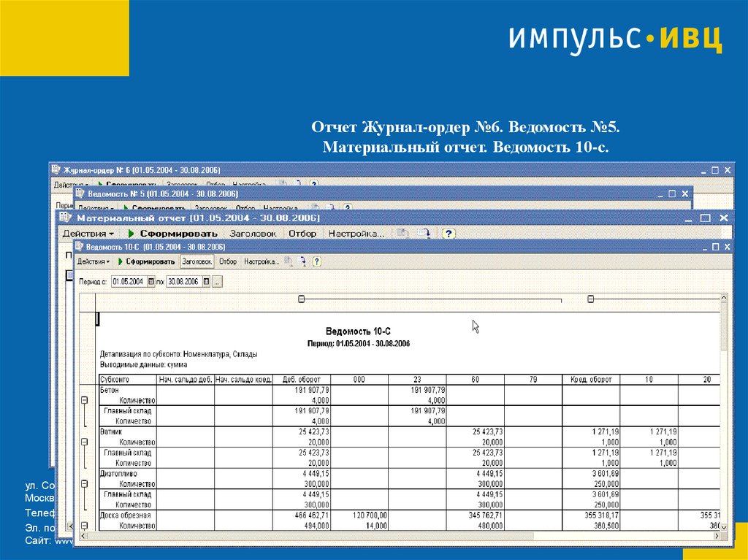Click Сформировать in Ведомость 10-С
This screenshot has width=748, height=560.
[146, 261]
